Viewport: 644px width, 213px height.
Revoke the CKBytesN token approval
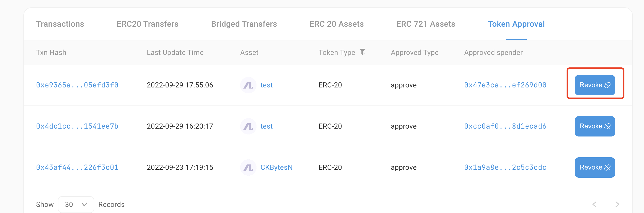tap(595, 167)
